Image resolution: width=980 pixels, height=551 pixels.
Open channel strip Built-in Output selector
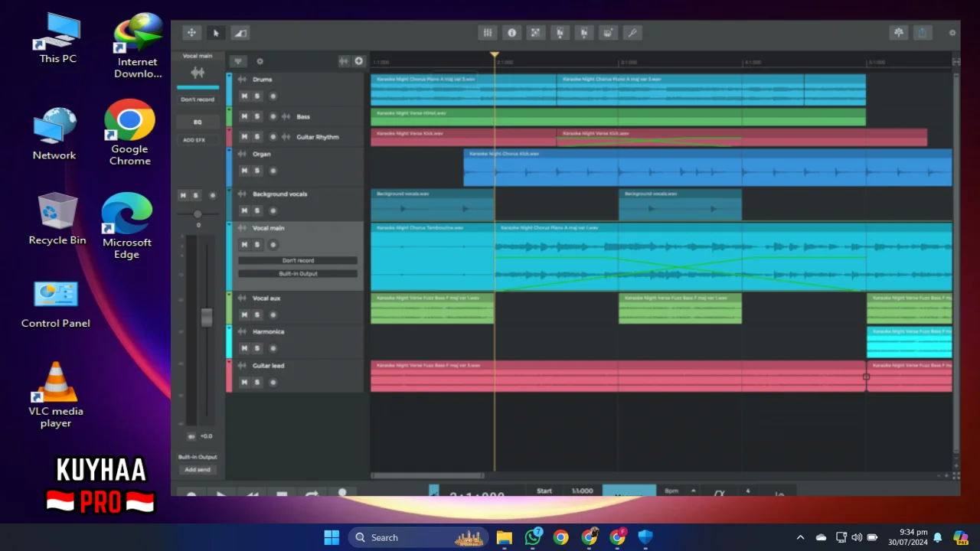click(x=198, y=457)
